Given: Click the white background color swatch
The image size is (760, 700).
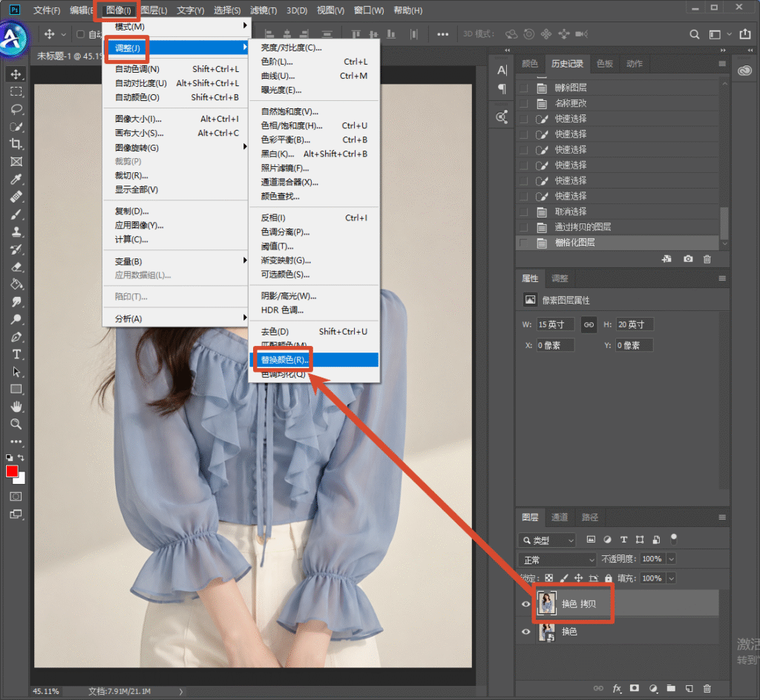Looking at the screenshot, I should pyautogui.click(x=20, y=479).
